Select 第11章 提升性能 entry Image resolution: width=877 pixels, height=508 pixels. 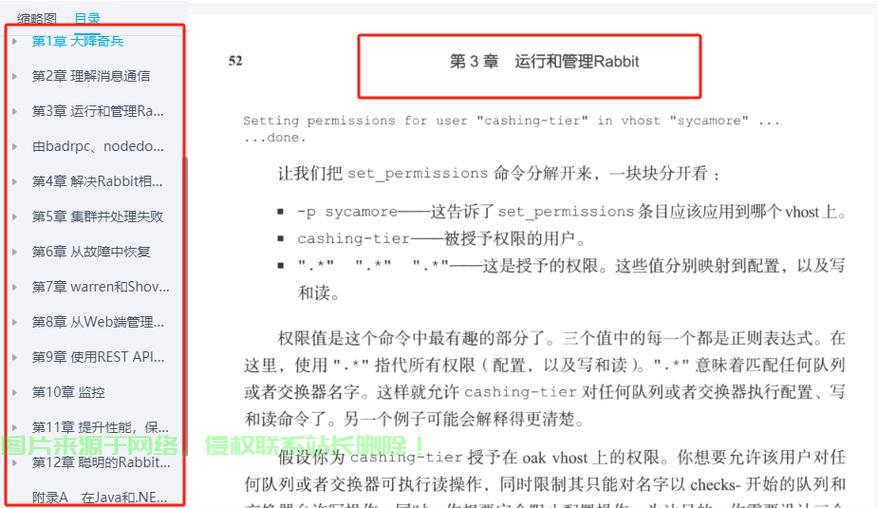point(100,427)
